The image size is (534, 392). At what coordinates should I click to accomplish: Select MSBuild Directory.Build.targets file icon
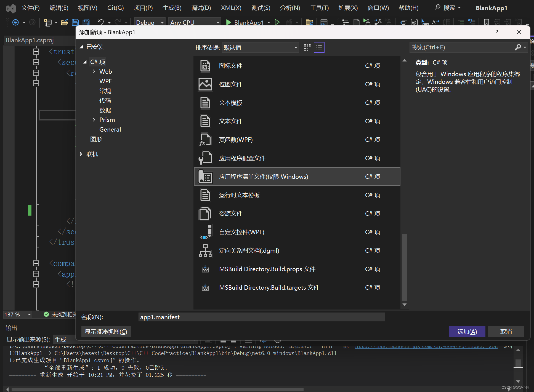coord(205,287)
